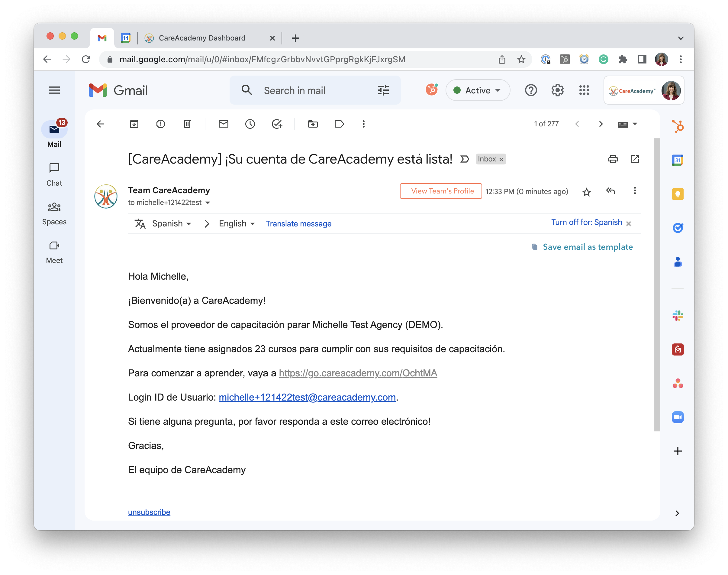Dismiss the Turn off for Spanish option
Viewport: 728px width, 575px height.
pyautogui.click(x=628, y=223)
